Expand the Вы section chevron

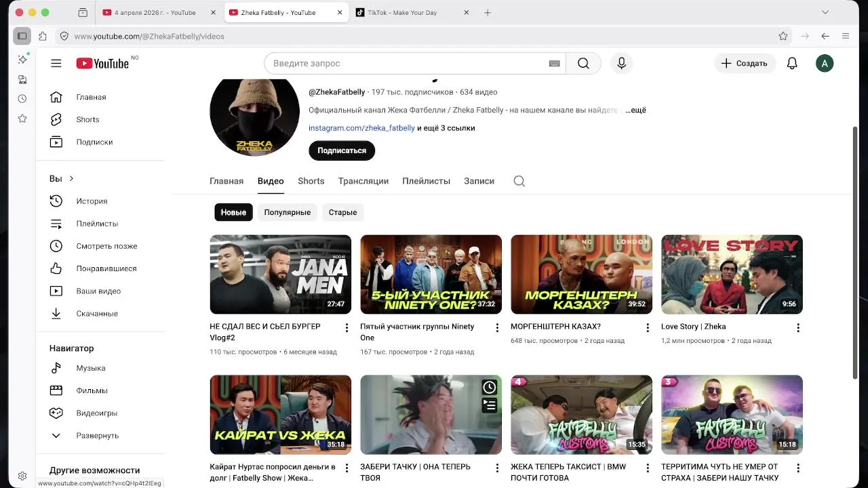pos(71,178)
